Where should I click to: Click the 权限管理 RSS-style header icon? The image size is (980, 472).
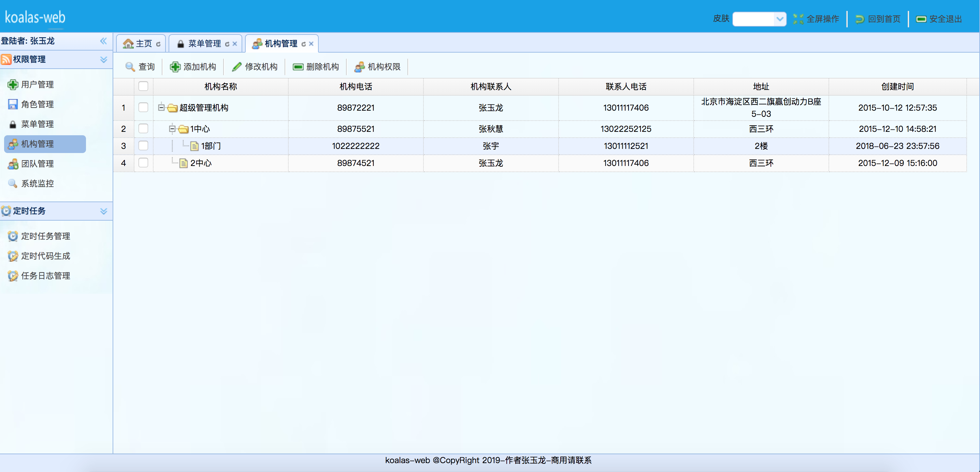click(x=6, y=59)
